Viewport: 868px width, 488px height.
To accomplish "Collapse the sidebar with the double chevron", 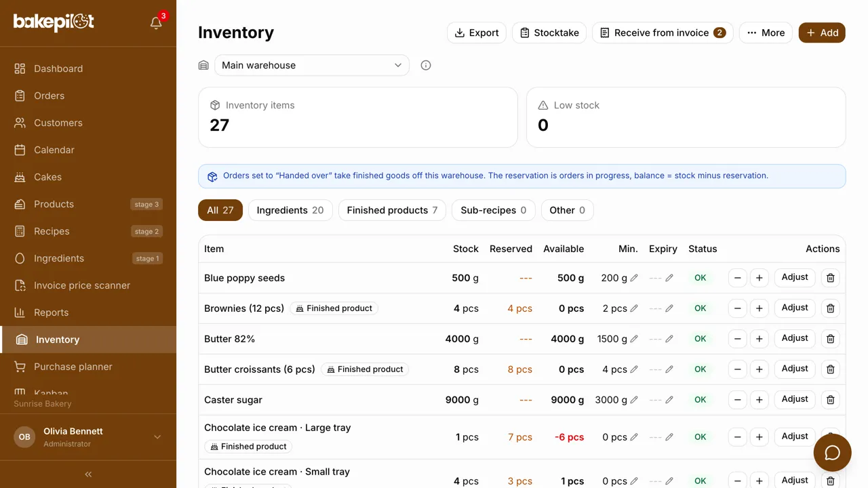I will [x=88, y=474].
